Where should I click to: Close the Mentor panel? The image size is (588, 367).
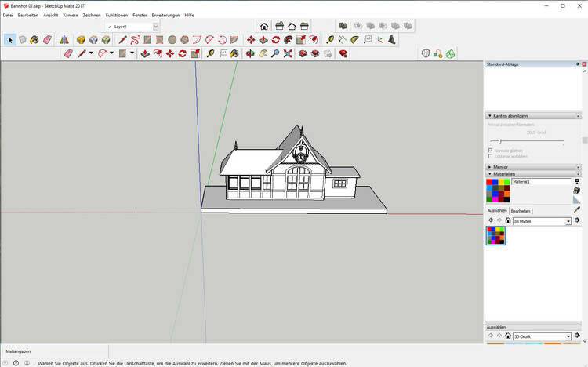tap(578, 167)
